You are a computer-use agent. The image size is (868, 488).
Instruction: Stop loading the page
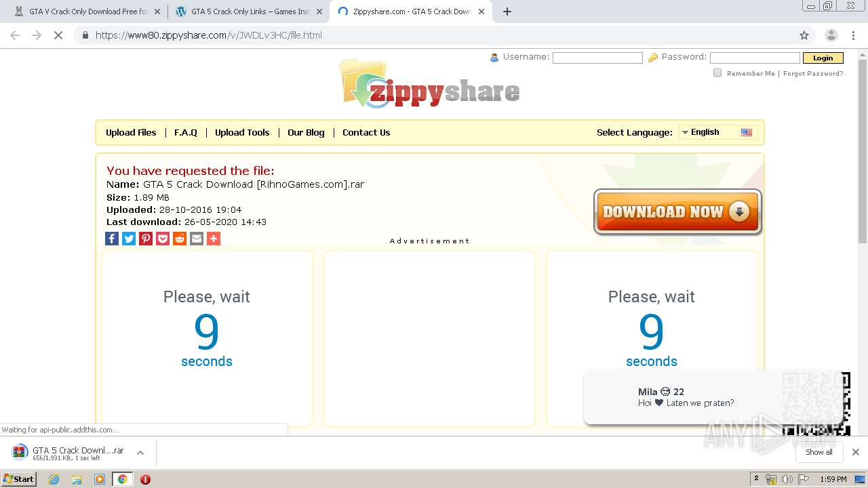pos(58,35)
